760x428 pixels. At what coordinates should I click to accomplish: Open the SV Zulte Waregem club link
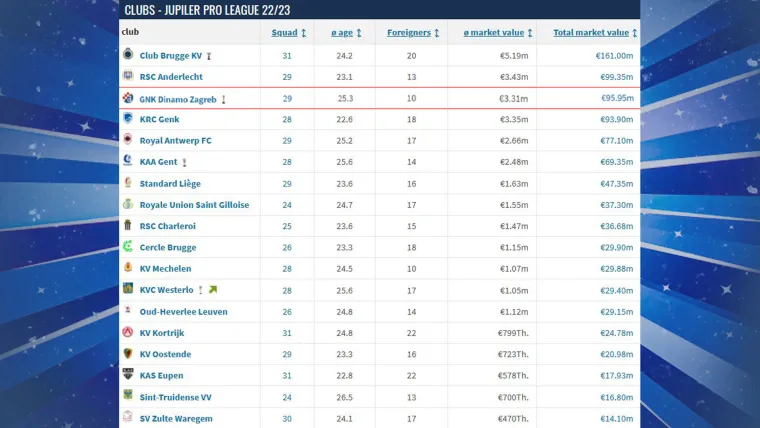tap(178, 418)
